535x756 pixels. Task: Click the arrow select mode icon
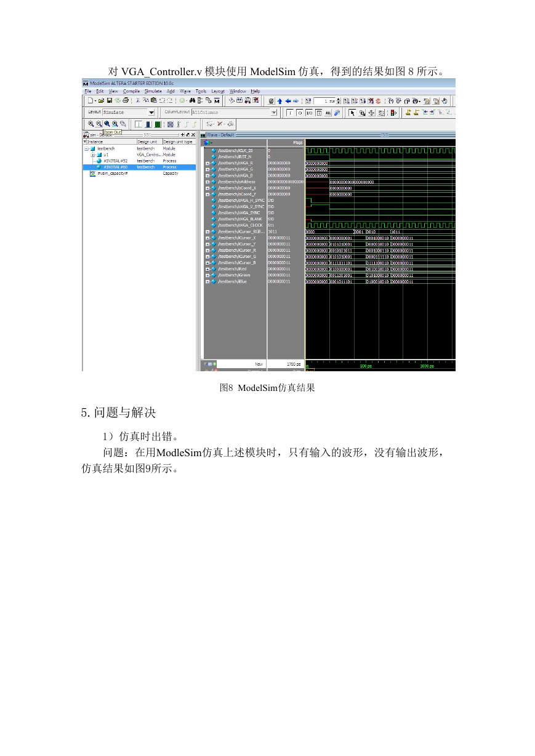click(x=352, y=113)
